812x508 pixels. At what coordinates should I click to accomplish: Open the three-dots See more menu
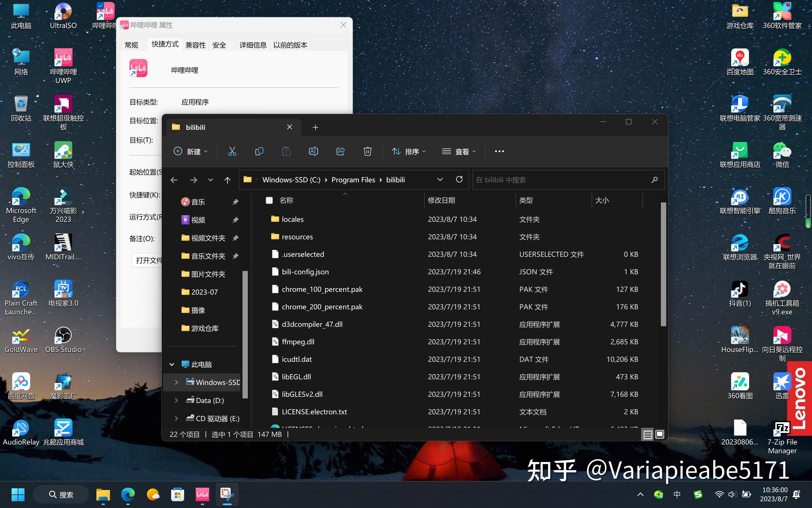click(x=499, y=152)
